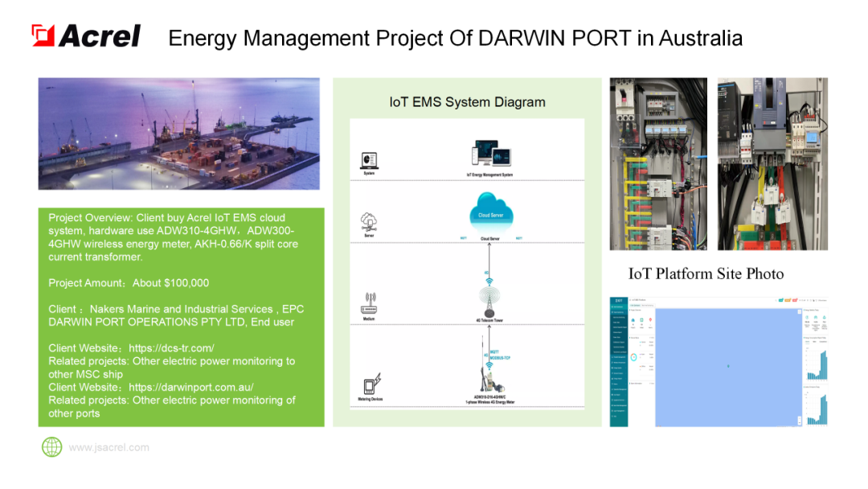
Task: Open the www.jsacrel.com link
Action: [x=109, y=447]
